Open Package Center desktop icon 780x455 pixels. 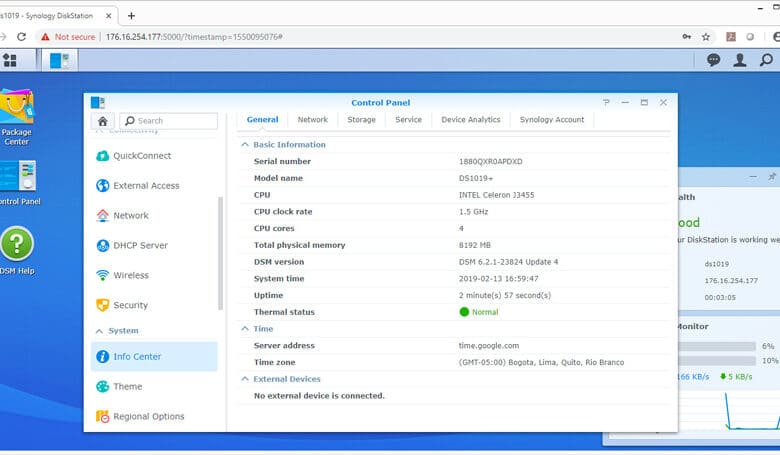[16, 117]
